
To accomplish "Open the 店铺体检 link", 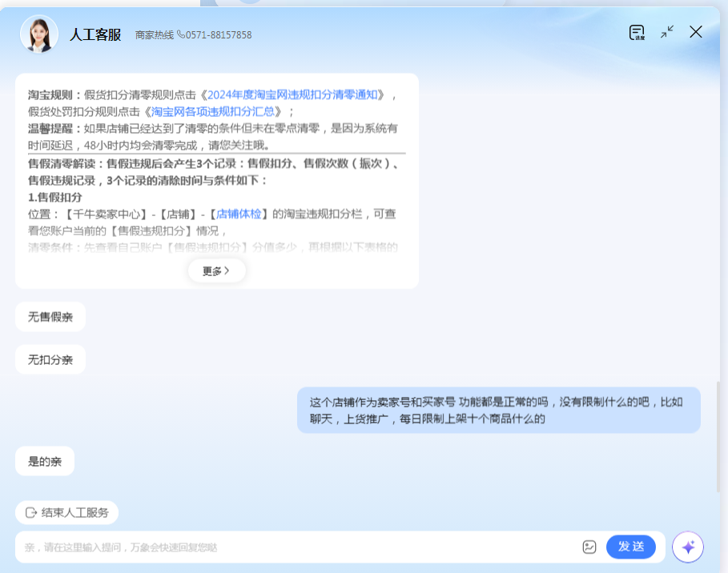I will [239, 214].
